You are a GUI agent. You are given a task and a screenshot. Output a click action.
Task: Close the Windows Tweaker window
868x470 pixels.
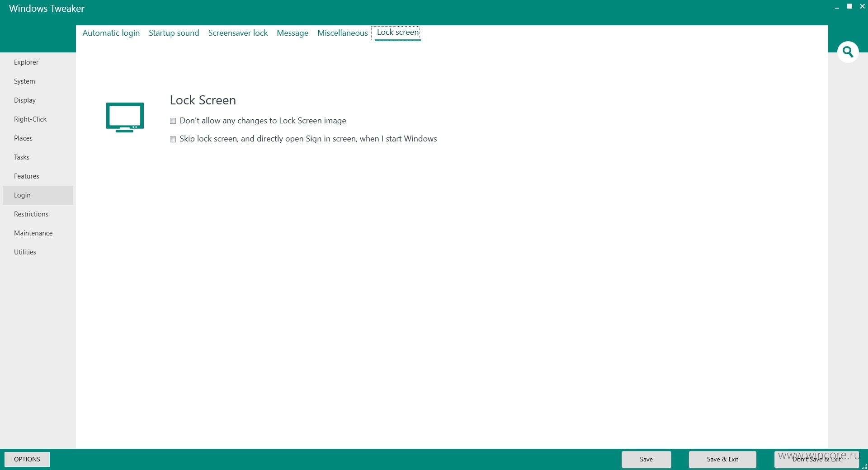point(862,6)
